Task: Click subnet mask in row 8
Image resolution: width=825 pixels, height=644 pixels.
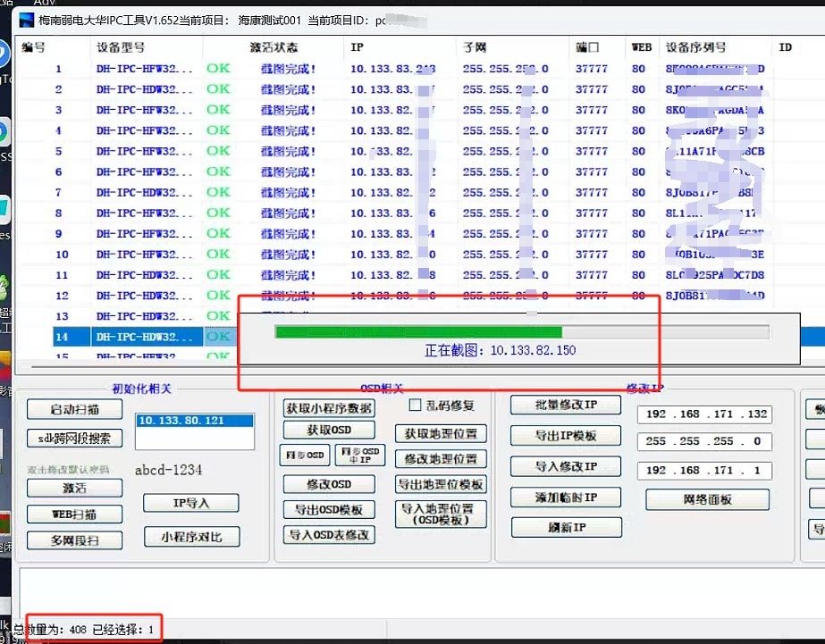Action: (x=505, y=213)
